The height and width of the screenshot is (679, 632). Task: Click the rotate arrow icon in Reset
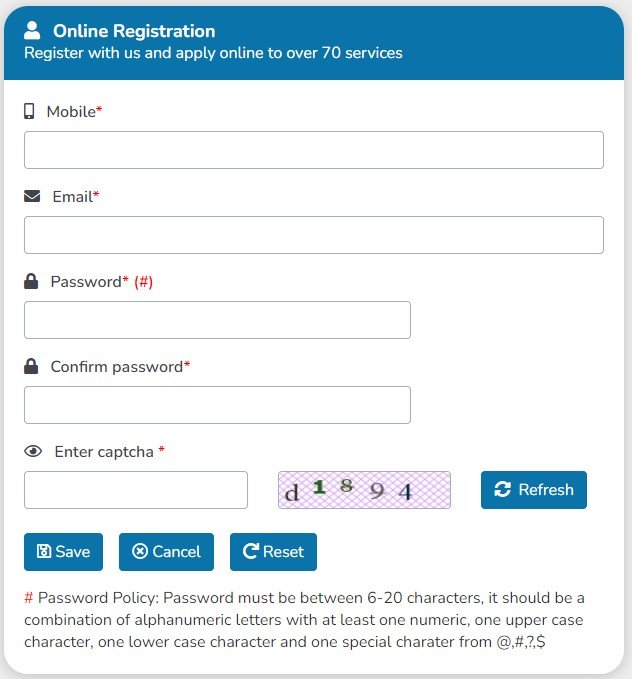251,552
